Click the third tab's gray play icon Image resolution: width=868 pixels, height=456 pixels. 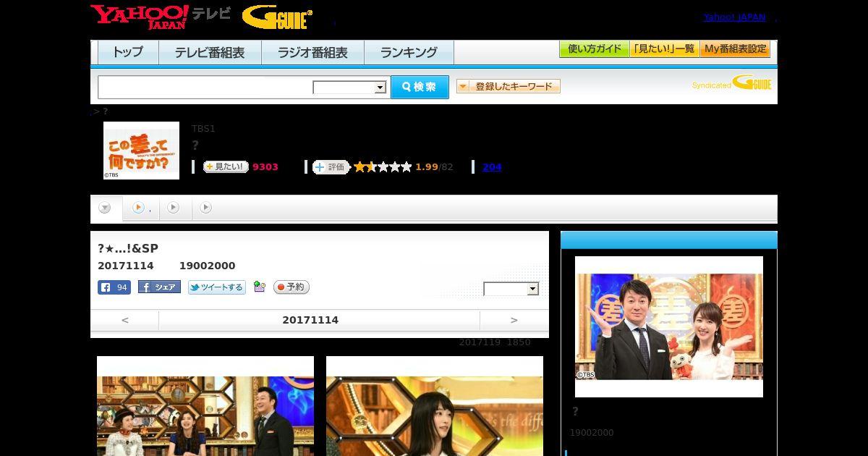(x=173, y=208)
